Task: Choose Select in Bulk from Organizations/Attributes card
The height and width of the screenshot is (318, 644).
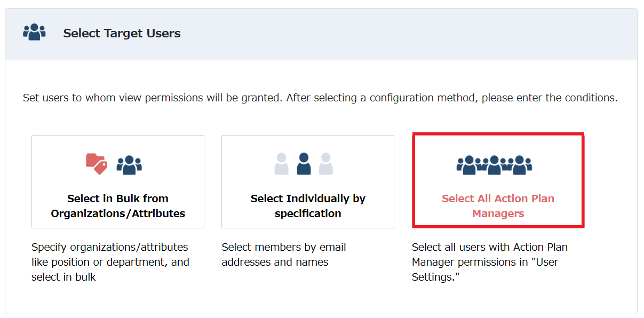Action: click(118, 181)
